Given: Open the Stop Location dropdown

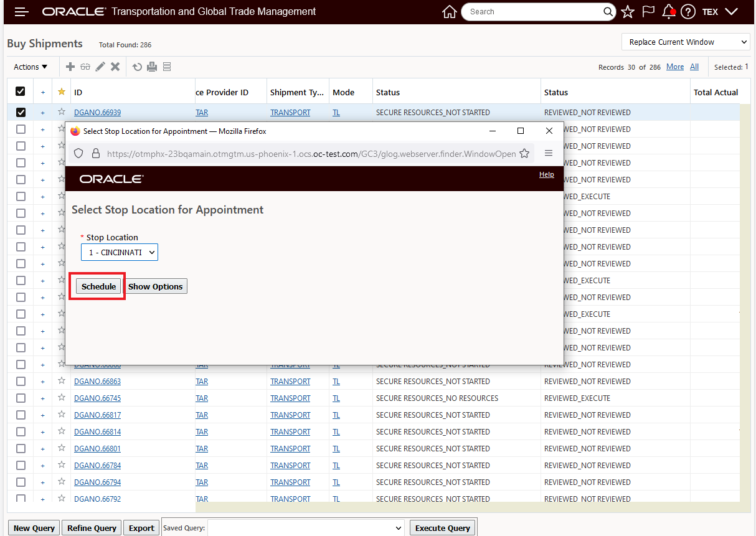Looking at the screenshot, I should click(x=120, y=252).
